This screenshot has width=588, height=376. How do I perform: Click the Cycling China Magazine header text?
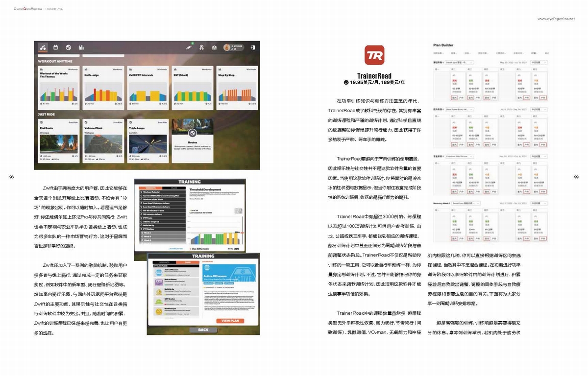point(27,8)
